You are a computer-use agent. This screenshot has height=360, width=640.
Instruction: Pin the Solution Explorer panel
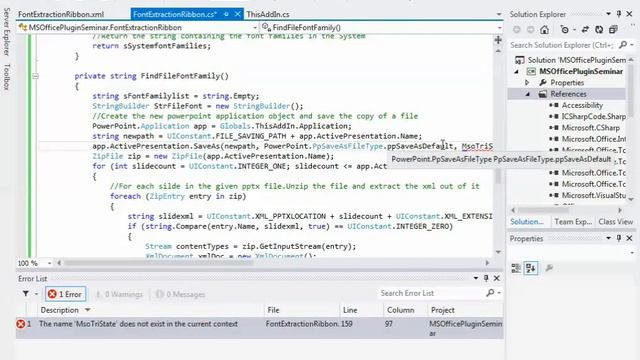tap(619, 14)
